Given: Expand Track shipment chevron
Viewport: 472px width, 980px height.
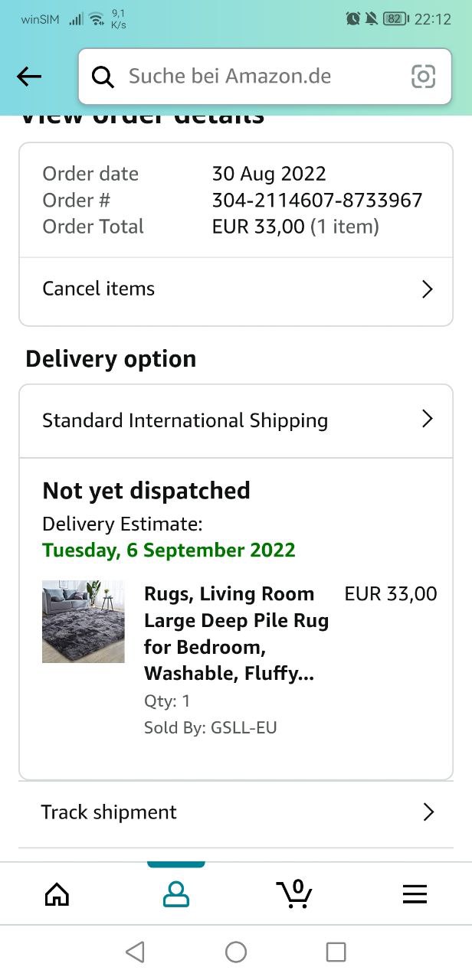Looking at the screenshot, I should point(428,812).
